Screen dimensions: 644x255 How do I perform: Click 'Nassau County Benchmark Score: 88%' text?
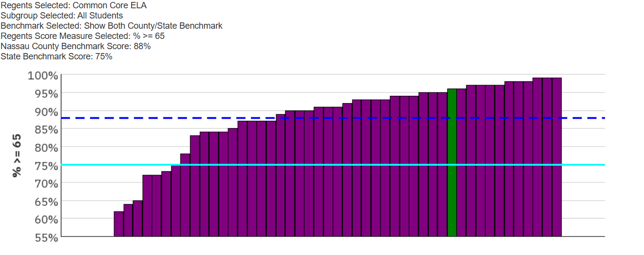[x=76, y=46]
